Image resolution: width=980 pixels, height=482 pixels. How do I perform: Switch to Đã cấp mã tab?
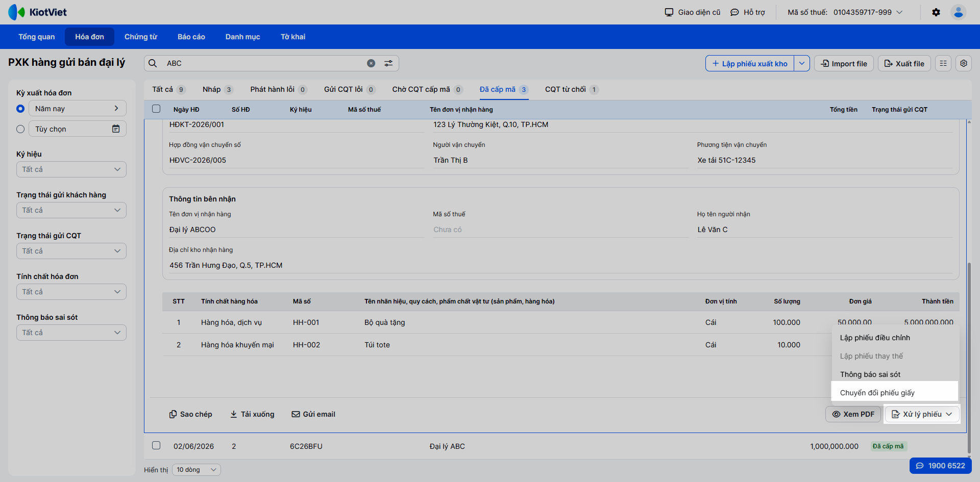(x=504, y=89)
